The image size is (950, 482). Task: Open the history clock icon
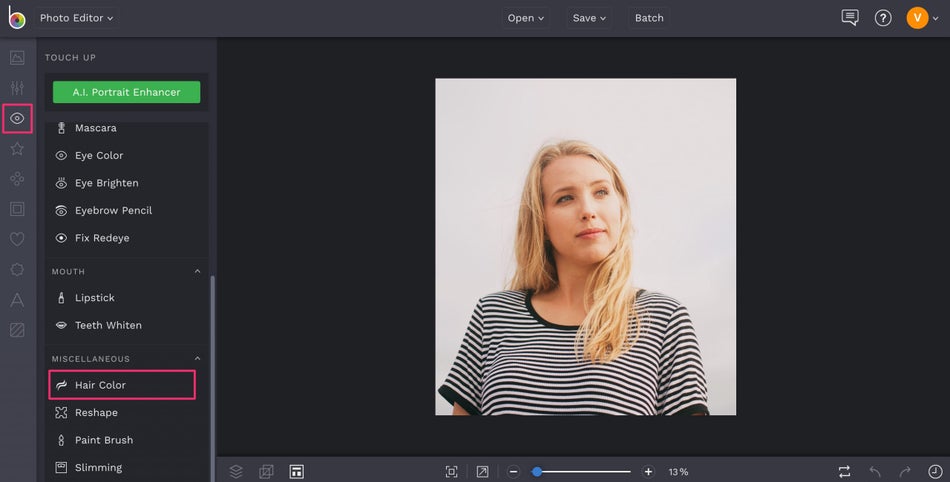pyautogui.click(x=935, y=471)
